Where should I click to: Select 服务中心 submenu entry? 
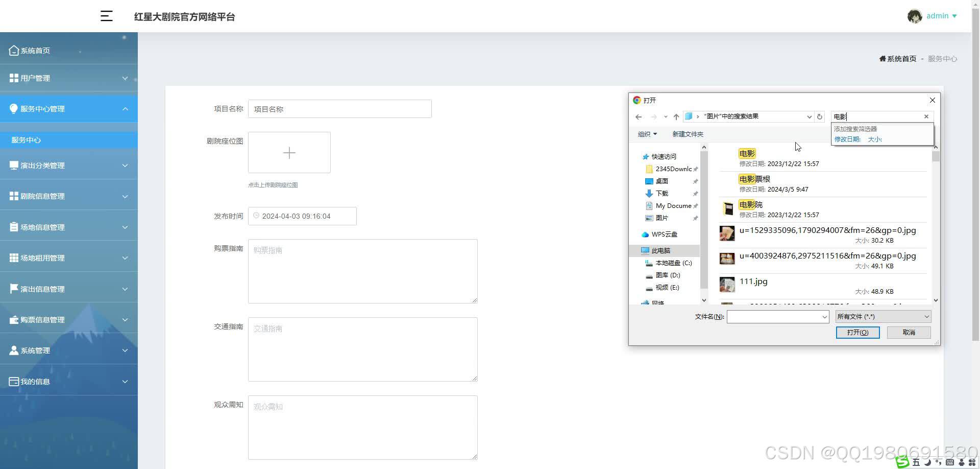pyautogui.click(x=69, y=139)
